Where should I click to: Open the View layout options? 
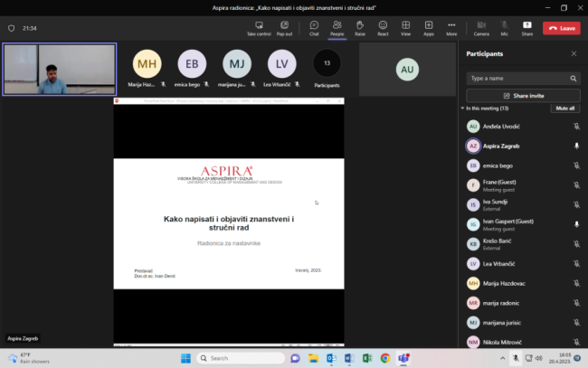pos(406,27)
